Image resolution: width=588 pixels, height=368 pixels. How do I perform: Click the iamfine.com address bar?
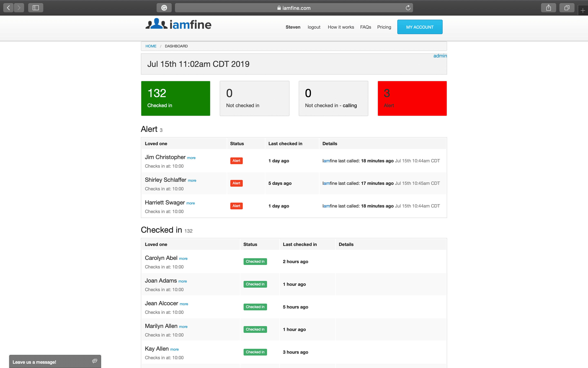(294, 8)
